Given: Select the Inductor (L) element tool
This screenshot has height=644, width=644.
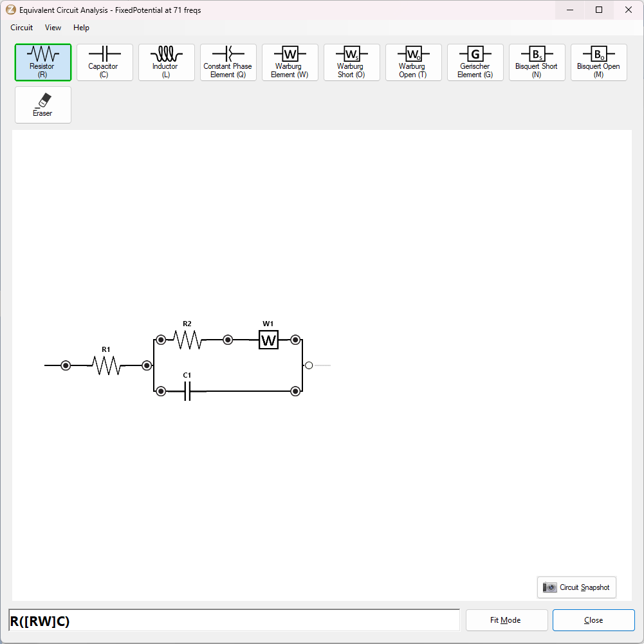Looking at the screenshot, I should [x=167, y=62].
